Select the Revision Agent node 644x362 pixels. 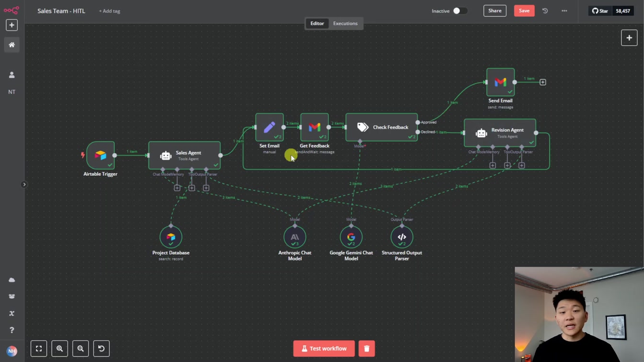[500, 133]
